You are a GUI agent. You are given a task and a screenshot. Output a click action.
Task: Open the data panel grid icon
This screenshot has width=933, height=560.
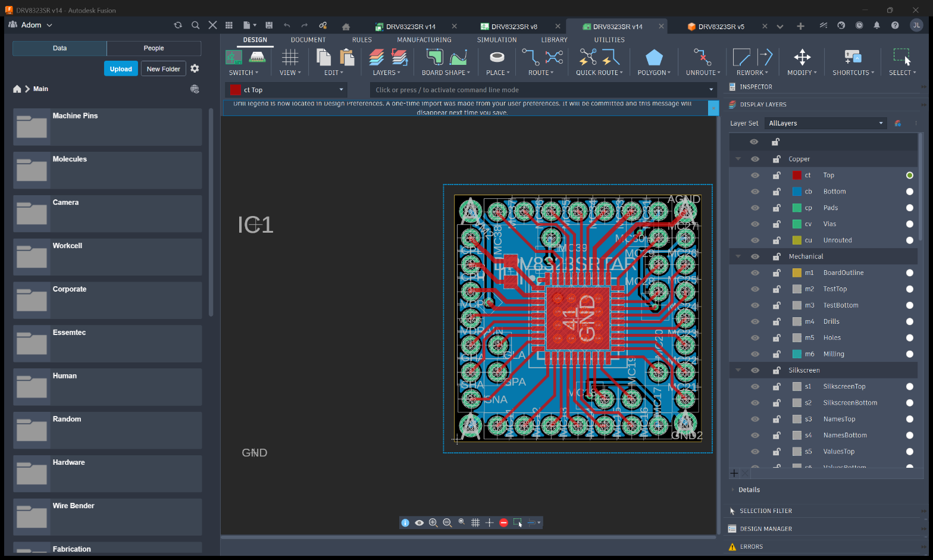coord(228,25)
